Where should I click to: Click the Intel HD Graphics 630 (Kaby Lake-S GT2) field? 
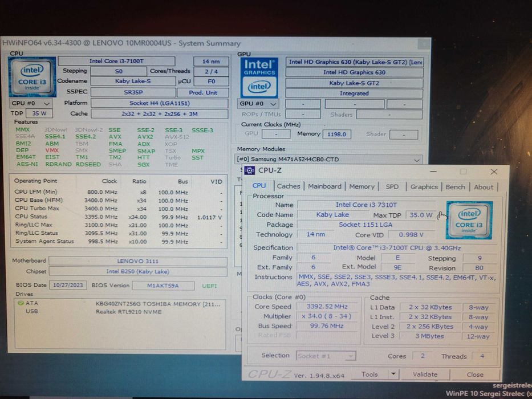coord(355,62)
